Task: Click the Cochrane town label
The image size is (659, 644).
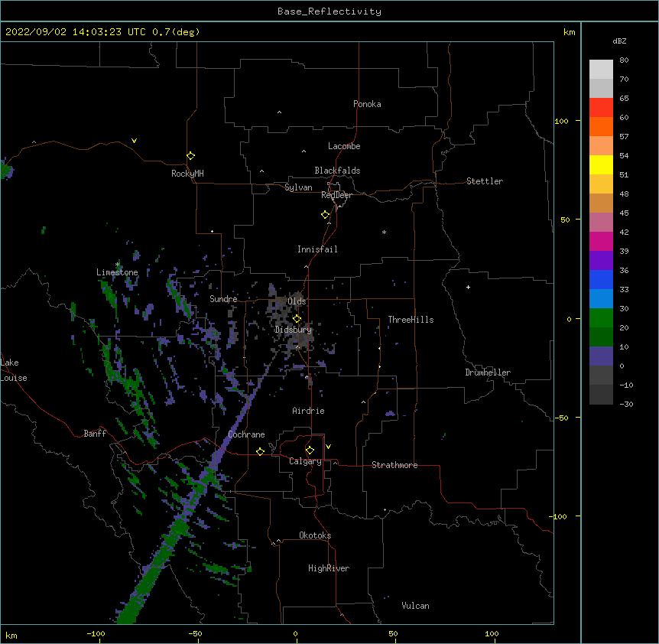Action: click(246, 434)
